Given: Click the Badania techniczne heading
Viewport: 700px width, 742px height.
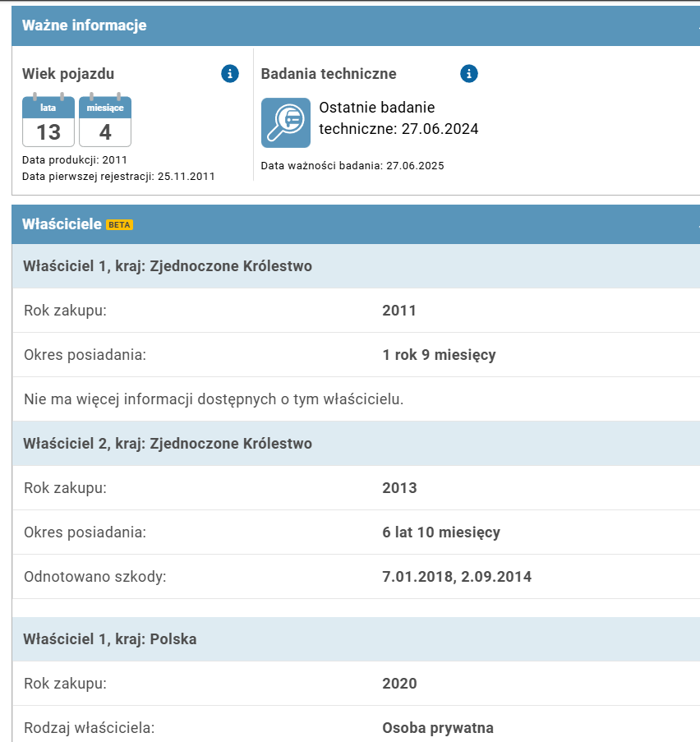Looking at the screenshot, I should (x=329, y=74).
